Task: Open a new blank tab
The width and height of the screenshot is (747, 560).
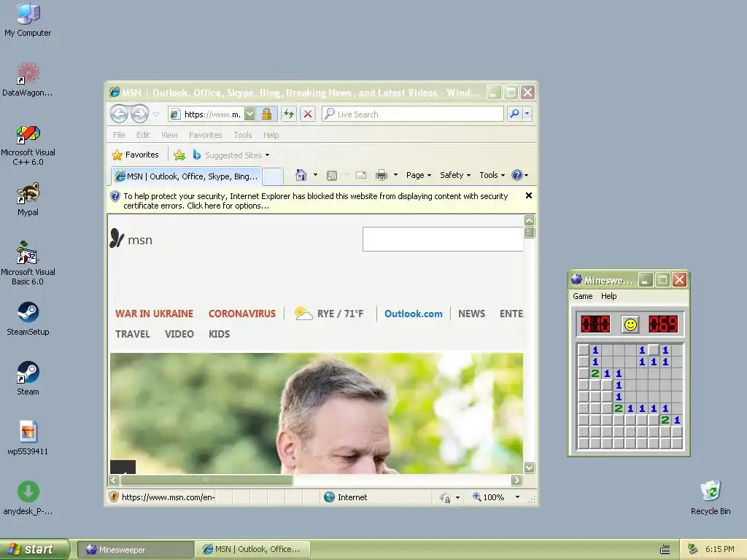Action: (273, 176)
